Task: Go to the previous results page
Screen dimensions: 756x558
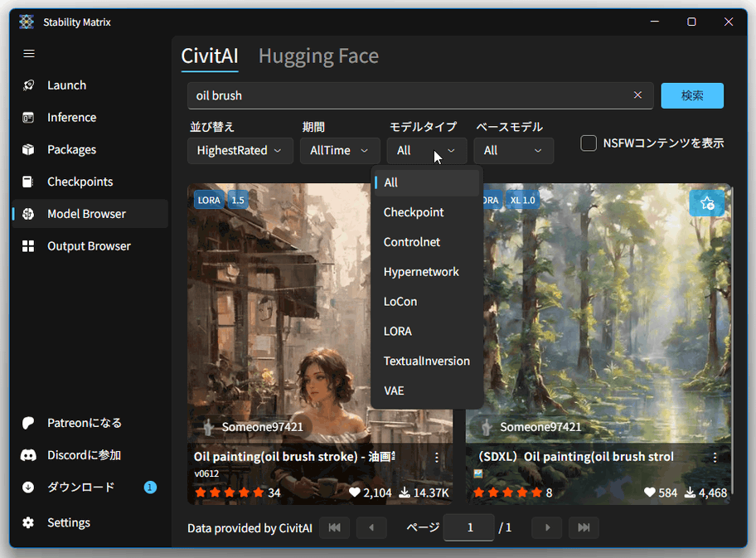Action: pos(371,527)
